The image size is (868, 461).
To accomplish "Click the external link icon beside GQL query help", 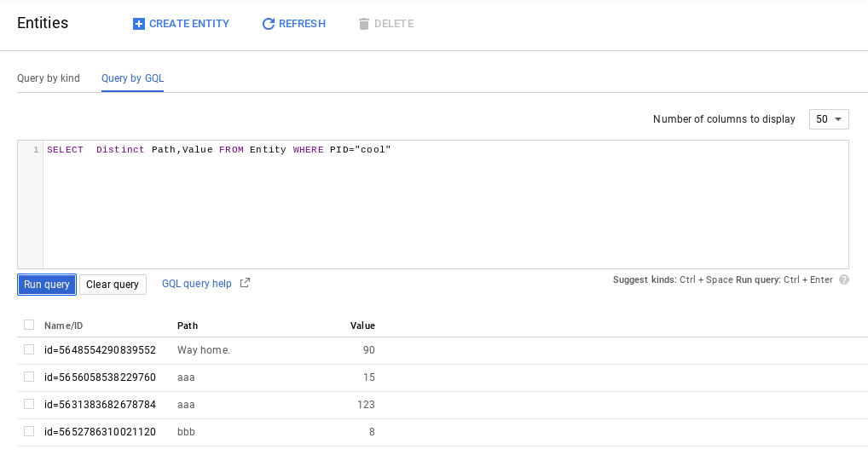I will pyautogui.click(x=245, y=283).
